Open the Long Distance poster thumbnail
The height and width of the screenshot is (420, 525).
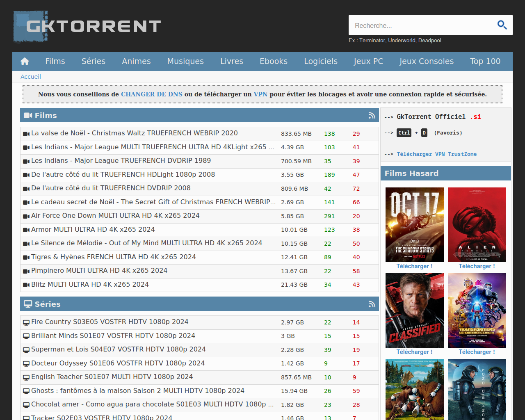tap(477, 389)
